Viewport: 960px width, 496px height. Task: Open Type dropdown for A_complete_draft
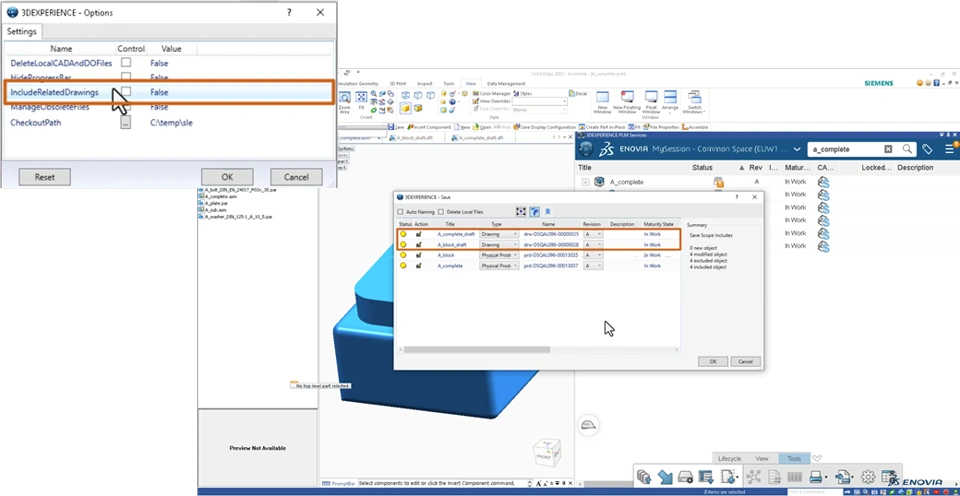[x=499, y=234]
